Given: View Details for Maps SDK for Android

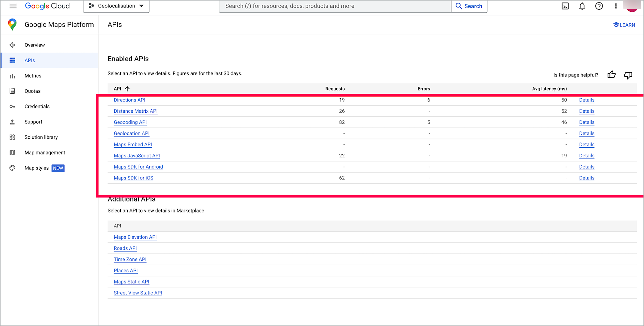Looking at the screenshot, I should click(x=587, y=167).
